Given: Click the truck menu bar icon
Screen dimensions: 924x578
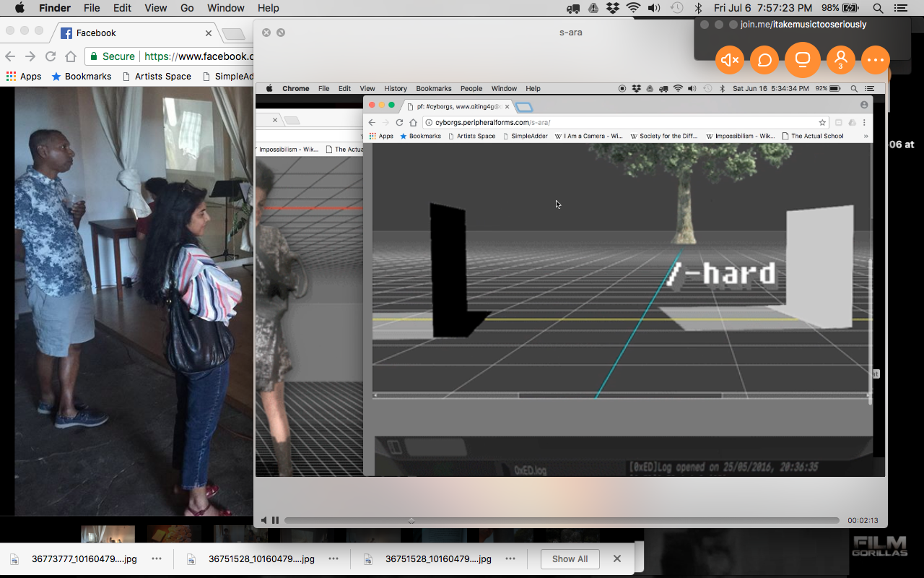Looking at the screenshot, I should pos(575,9).
